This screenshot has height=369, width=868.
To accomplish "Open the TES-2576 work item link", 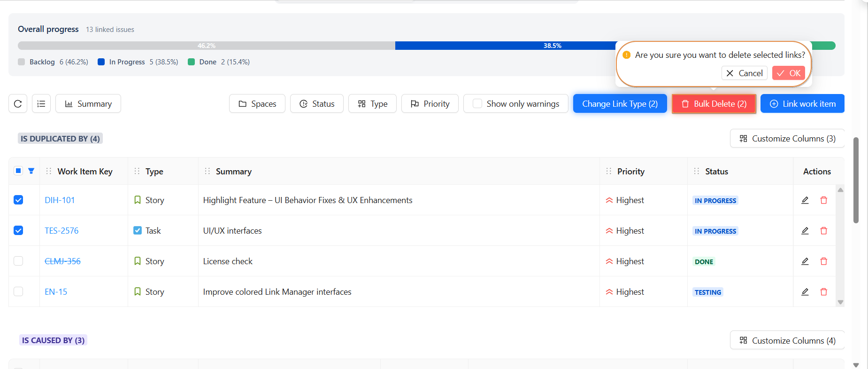I will pos(61,231).
